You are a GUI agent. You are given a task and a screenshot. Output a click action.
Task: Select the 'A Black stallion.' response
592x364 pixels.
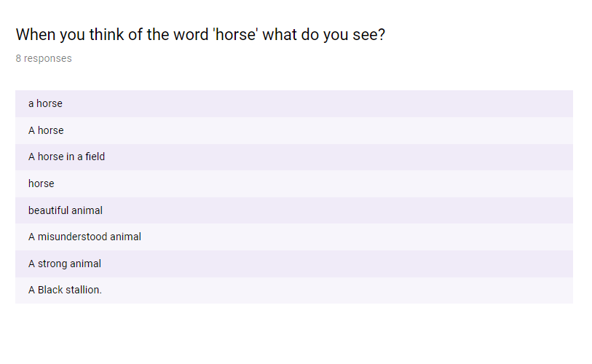click(x=65, y=290)
